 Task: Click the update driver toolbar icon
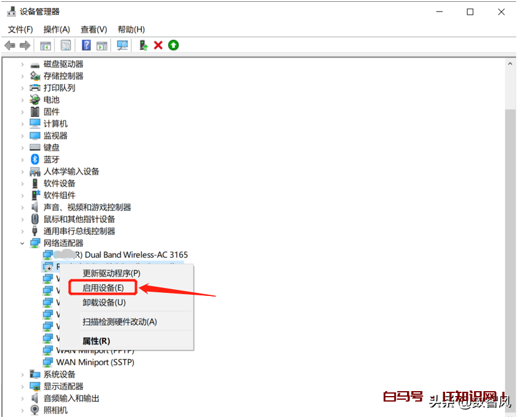144,45
